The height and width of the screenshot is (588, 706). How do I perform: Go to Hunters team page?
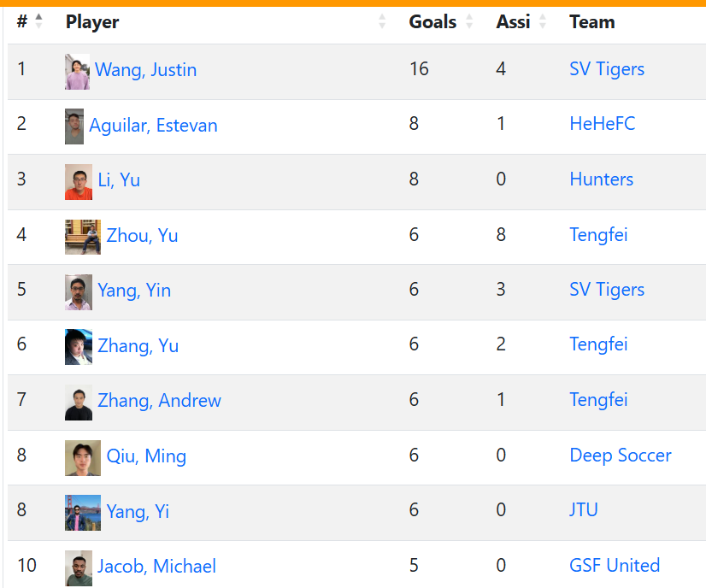point(602,179)
